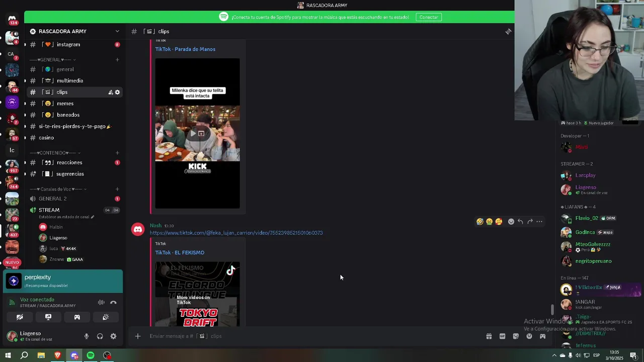This screenshot has width=644, height=362.
Task: Add channel to CONTENIDO category
Action: (117, 153)
